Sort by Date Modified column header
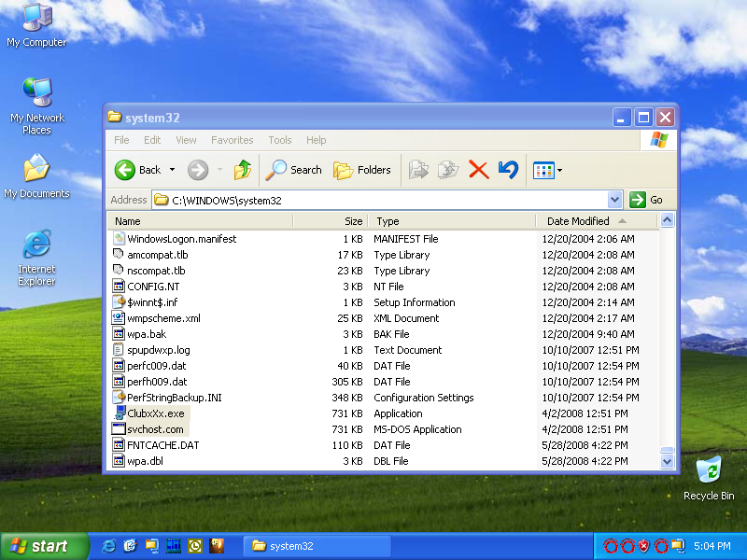This screenshot has width=747, height=560. point(597,221)
